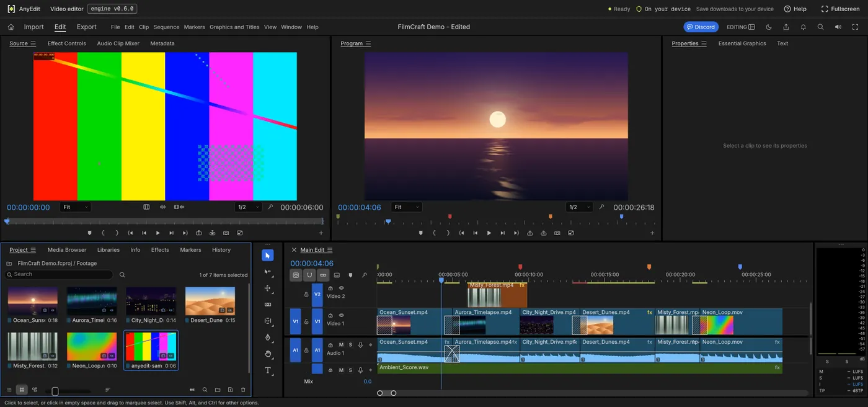Open the Sequence menu
The width and height of the screenshot is (868, 407).
pyautogui.click(x=166, y=27)
